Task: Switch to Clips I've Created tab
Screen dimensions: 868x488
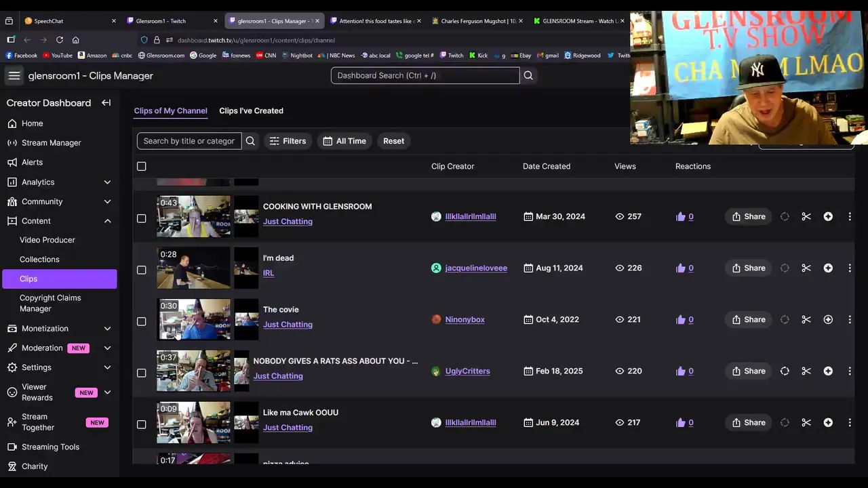Action: pos(251,110)
